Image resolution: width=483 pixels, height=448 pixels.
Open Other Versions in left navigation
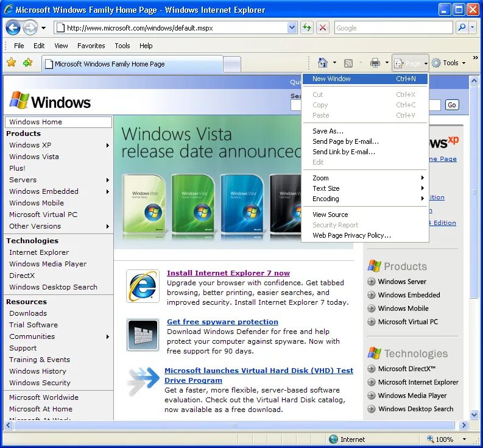coord(35,226)
